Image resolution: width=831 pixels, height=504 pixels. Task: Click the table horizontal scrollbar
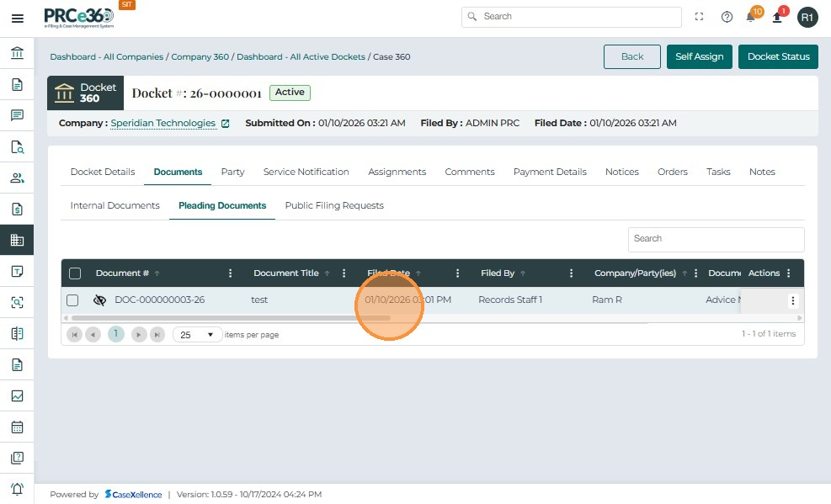coord(231,318)
